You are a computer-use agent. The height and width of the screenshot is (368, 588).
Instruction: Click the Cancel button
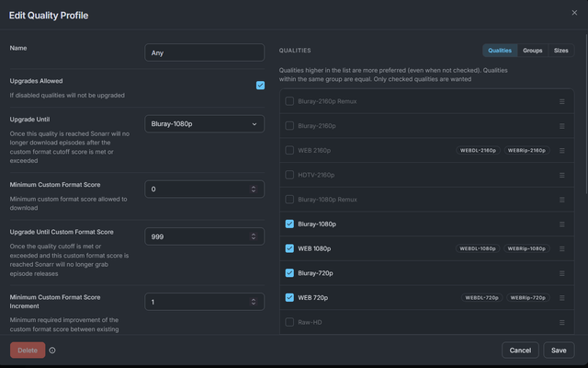tap(520, 351)
